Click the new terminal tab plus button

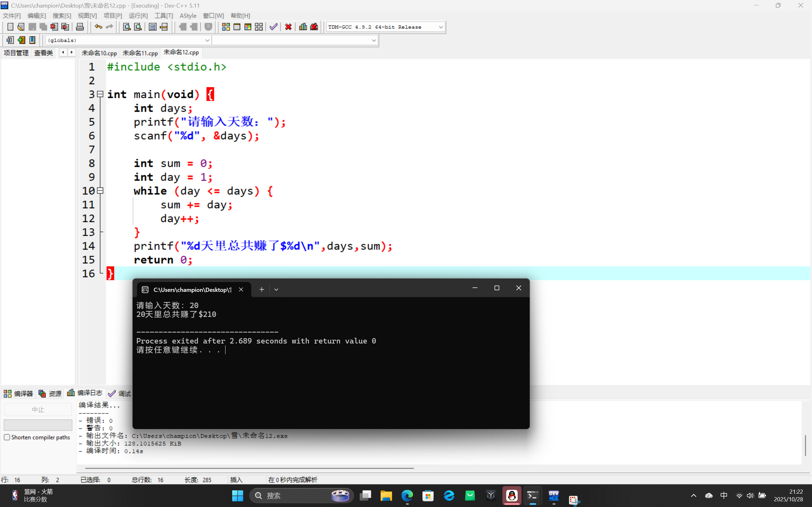(x=262, y=289)
